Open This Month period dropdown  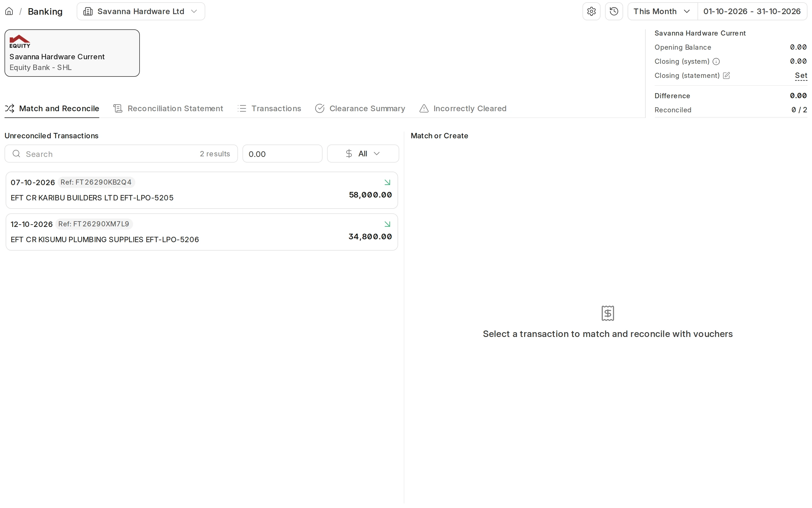coord(662,11)
